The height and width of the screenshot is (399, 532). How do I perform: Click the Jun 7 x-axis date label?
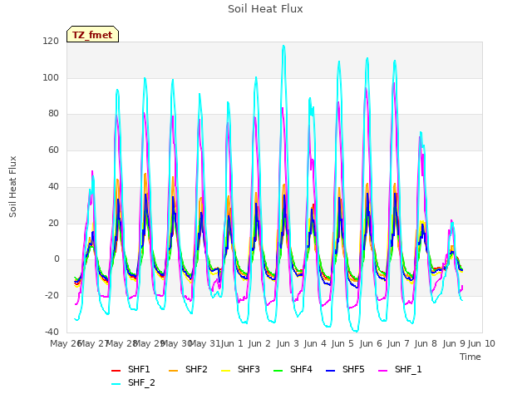click(398, 343)
